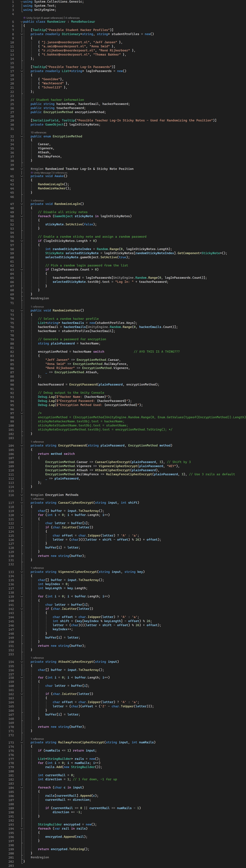
Task: Click the keyIndex++ statement at line 147
Action: click(x=63, y=629)
